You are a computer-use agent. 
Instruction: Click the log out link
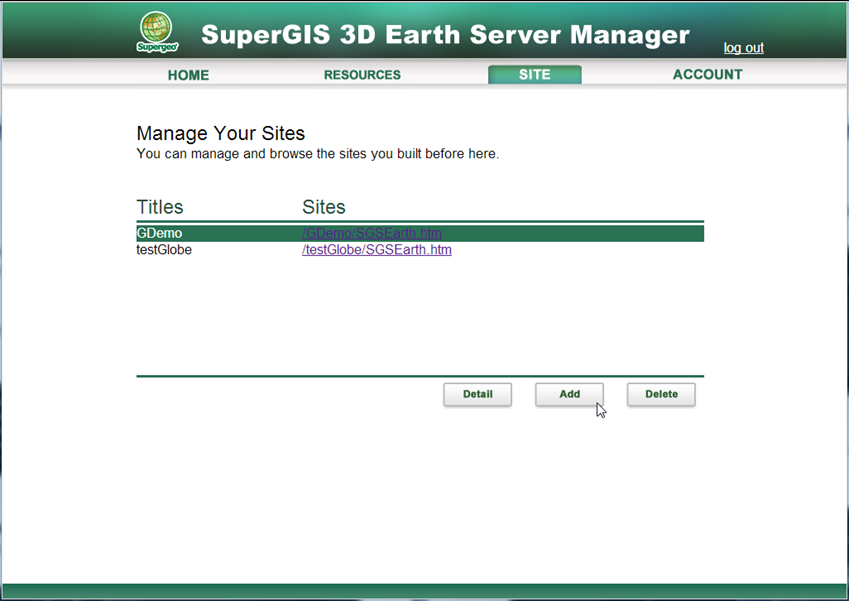[743, 48]
